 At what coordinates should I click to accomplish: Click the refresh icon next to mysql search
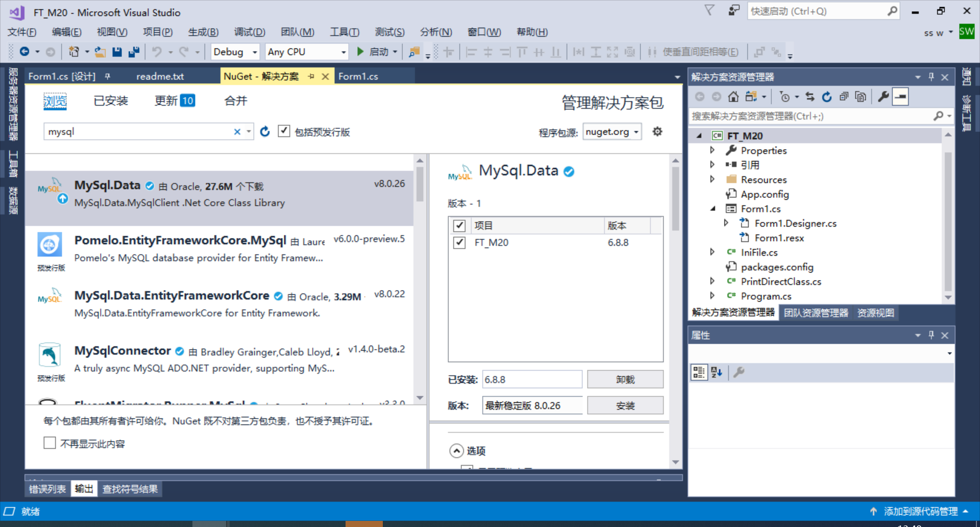pyautogui.click(x=264, y=132)
